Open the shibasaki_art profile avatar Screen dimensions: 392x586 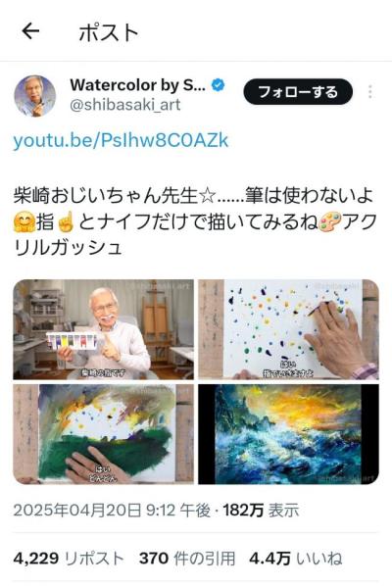point(34,96)
